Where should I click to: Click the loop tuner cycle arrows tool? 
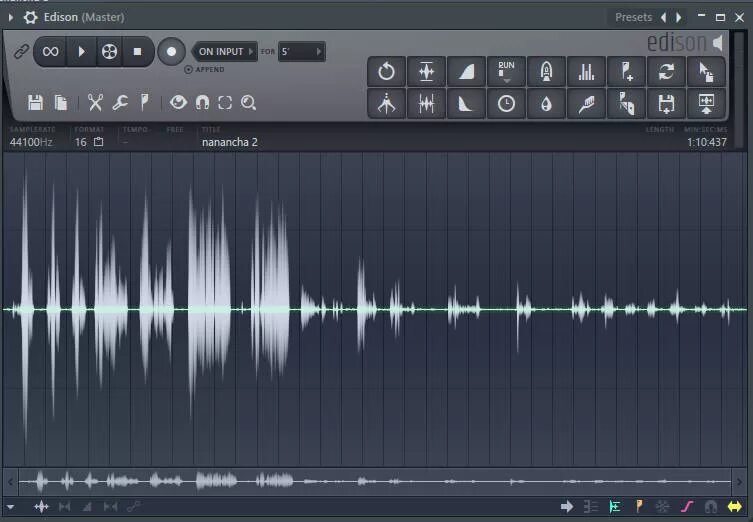666,72
